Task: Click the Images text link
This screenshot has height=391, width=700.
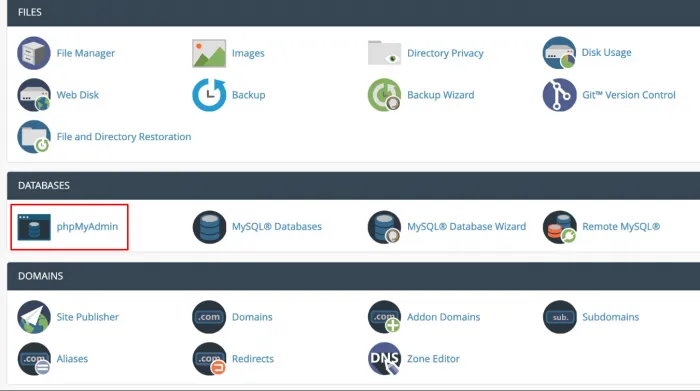Action: click(248, 53)
